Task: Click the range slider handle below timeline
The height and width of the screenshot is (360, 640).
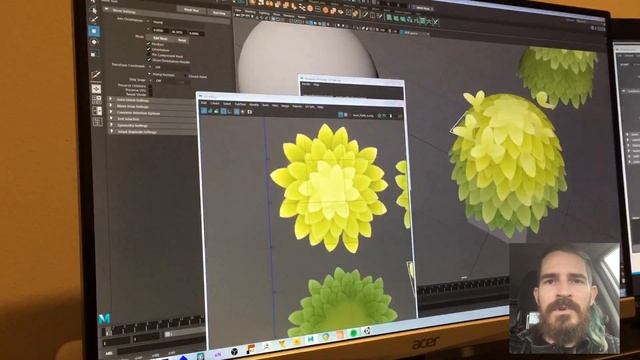Action: (167, 334)
